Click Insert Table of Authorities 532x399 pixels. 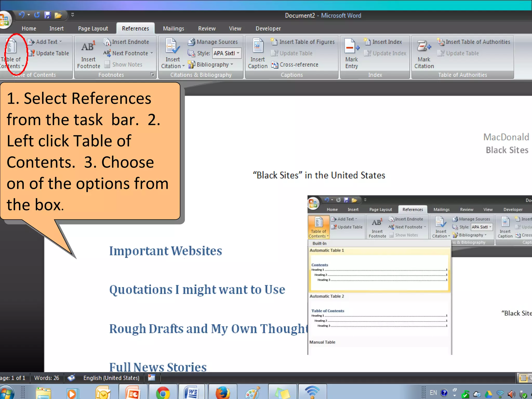click(x=474, y=42)
